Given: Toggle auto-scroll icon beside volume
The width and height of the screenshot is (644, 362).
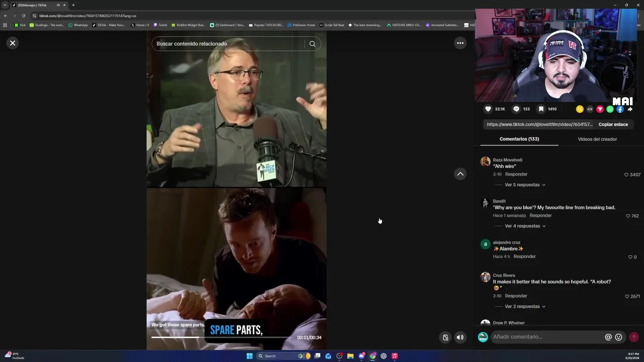Looking at the screenshot, I should point(445,337).
